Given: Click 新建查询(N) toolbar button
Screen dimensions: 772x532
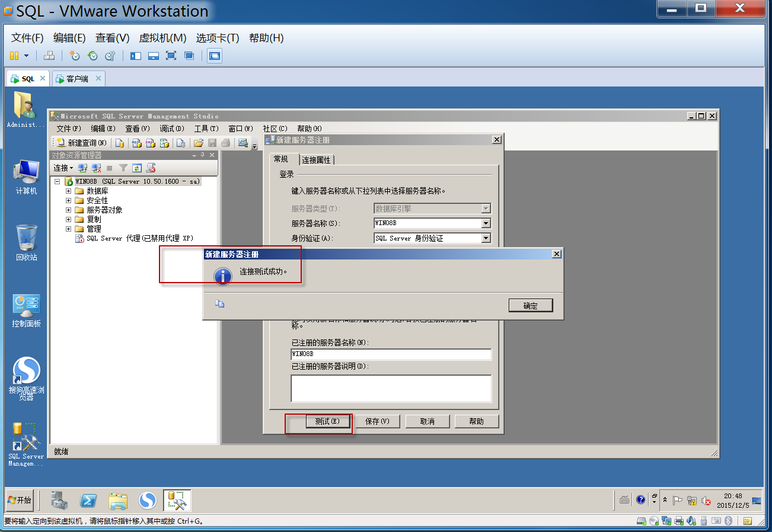Looking at the screenshot, I should pos(81,143).
